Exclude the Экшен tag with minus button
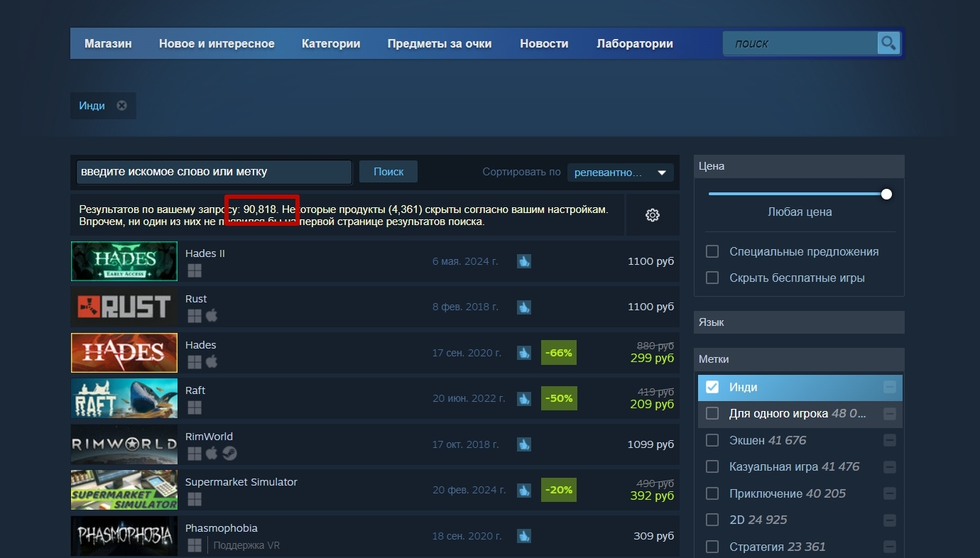 tap(890, 441)
